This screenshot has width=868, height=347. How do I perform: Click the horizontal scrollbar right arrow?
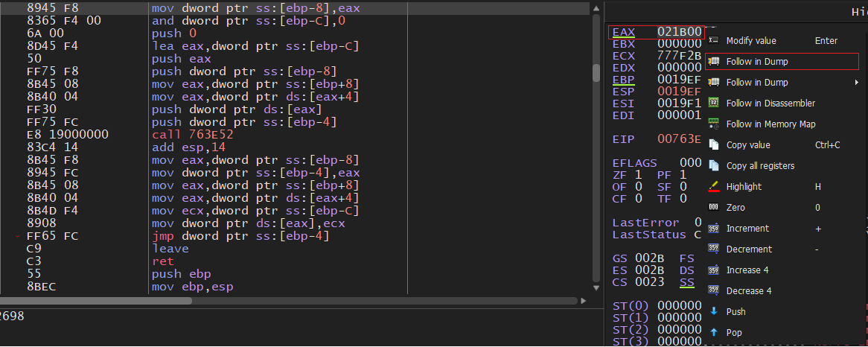point(583,301)
